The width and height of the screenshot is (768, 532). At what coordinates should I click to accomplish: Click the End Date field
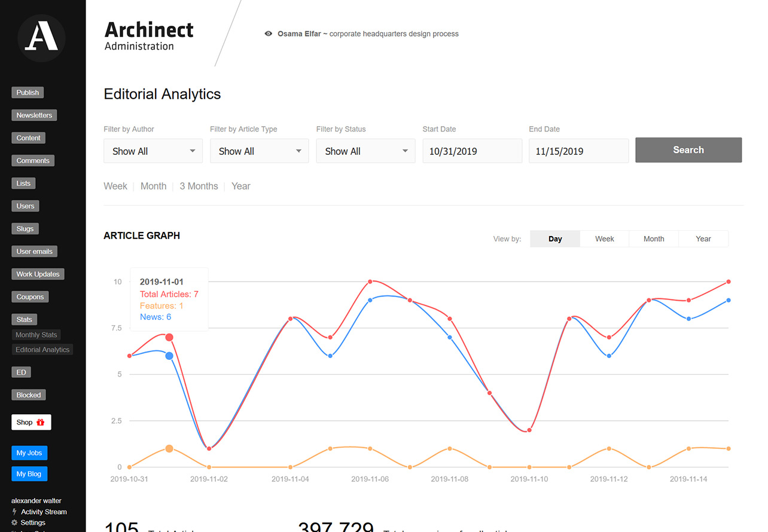(578, 151)
